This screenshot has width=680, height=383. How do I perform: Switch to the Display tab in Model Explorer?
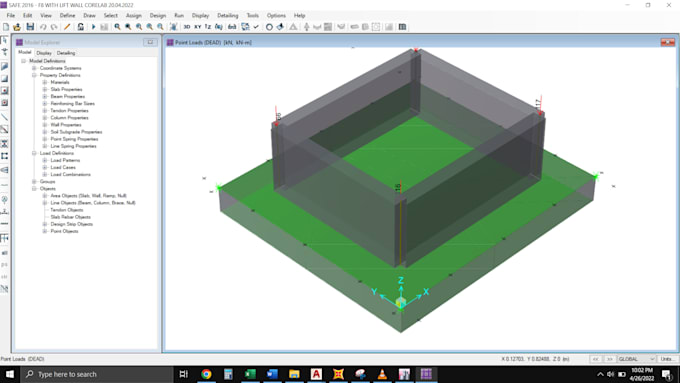(x=44, y=53)
